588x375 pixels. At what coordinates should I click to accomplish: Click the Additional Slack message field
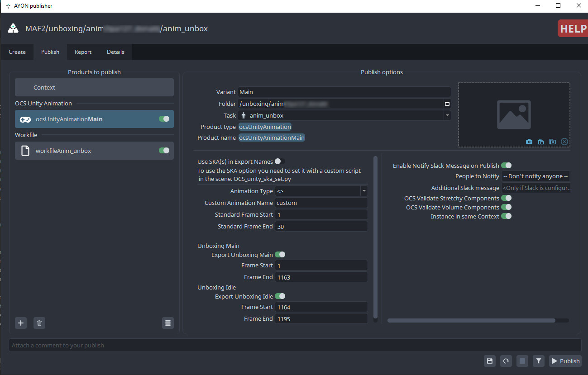[536, 188]
